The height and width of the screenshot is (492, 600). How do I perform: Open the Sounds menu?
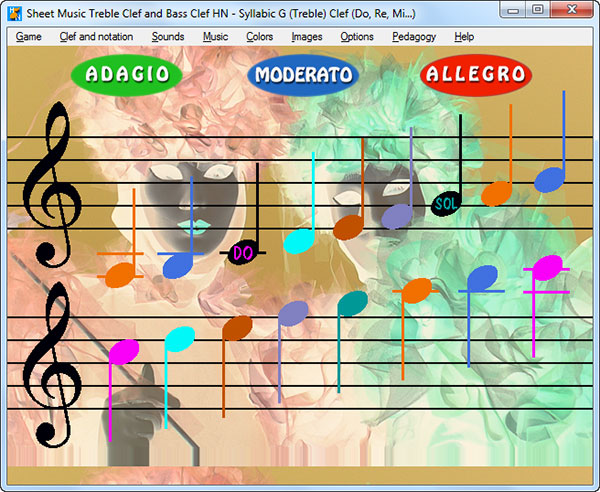tap(168, 37)
